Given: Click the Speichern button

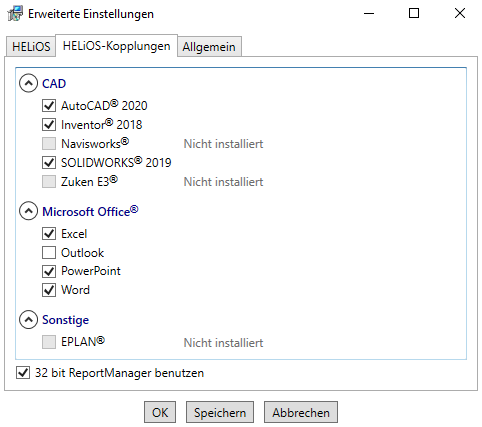Looking at the screenshot, I should (220, 413).
